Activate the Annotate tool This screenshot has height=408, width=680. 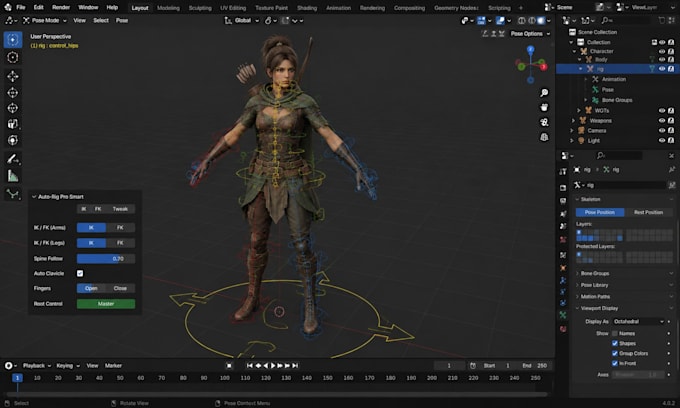point(13,160)
